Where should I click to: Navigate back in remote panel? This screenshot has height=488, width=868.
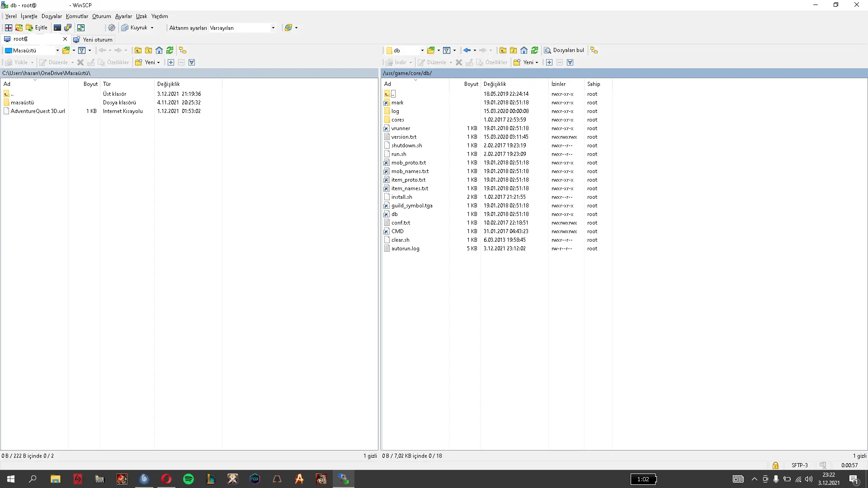467,50
